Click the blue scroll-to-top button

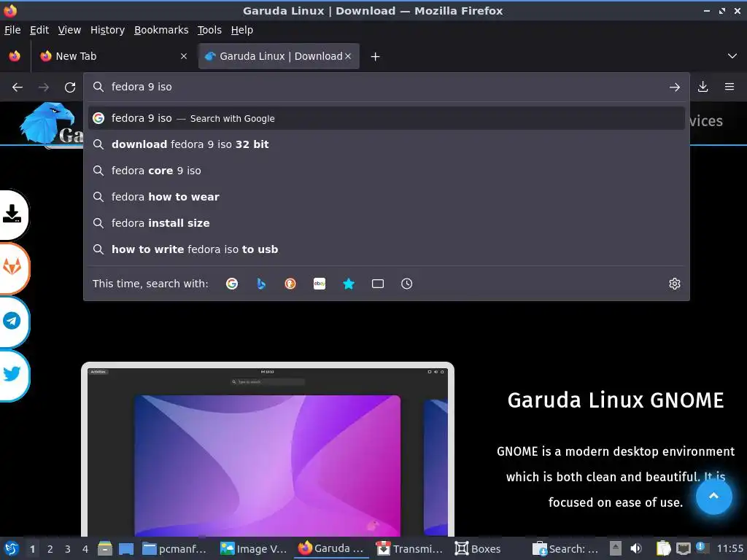point(713,496)
